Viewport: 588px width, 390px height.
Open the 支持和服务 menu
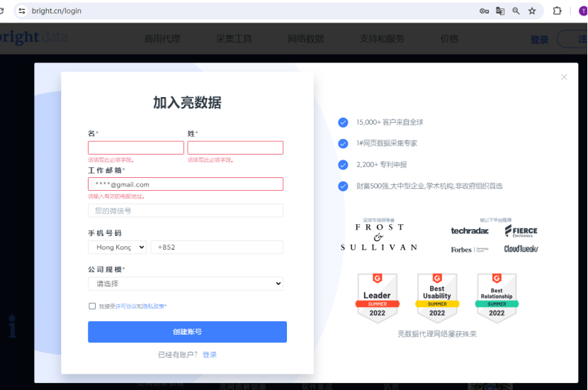[x=382, y=39]
